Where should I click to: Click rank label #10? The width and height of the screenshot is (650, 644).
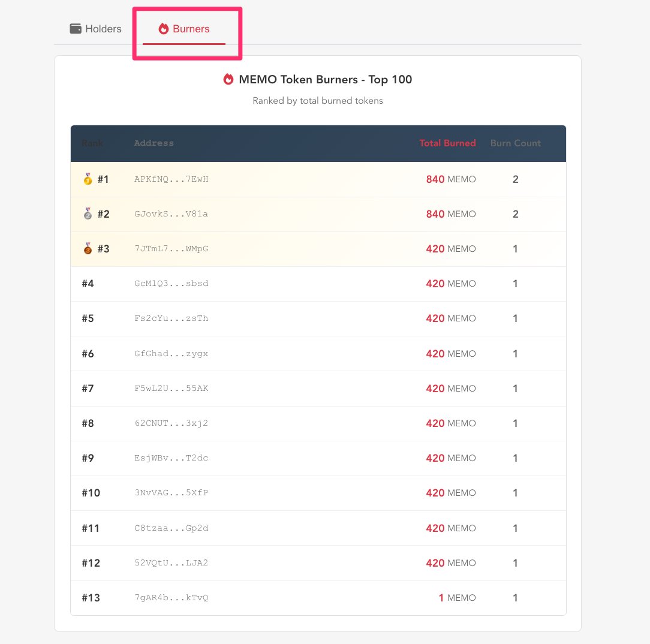tap(91, 493)
